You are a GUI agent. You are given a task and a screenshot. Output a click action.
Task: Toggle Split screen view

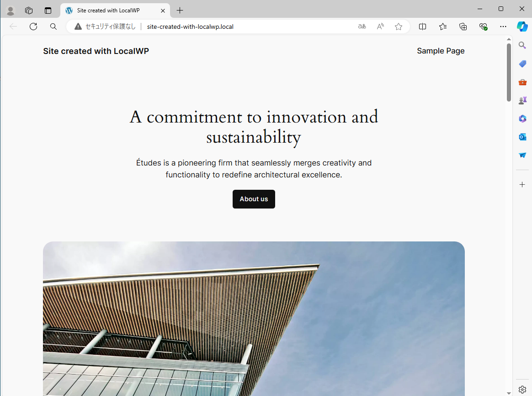423,27
